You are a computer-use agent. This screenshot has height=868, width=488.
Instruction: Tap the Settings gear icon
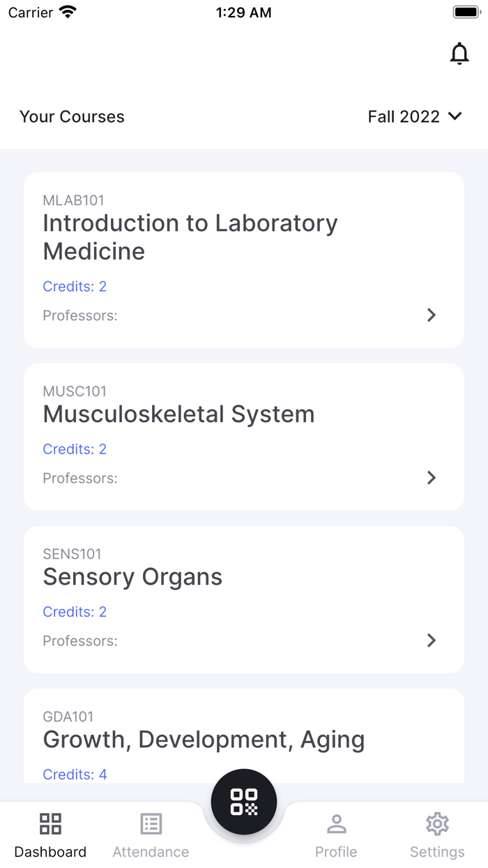coord(437,823)
